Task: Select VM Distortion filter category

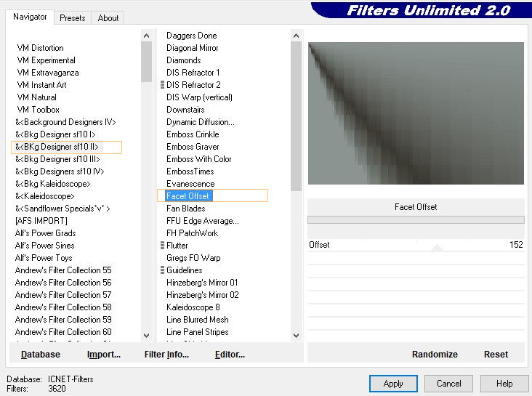Action: pyautogui.click(x=41, y=48)
